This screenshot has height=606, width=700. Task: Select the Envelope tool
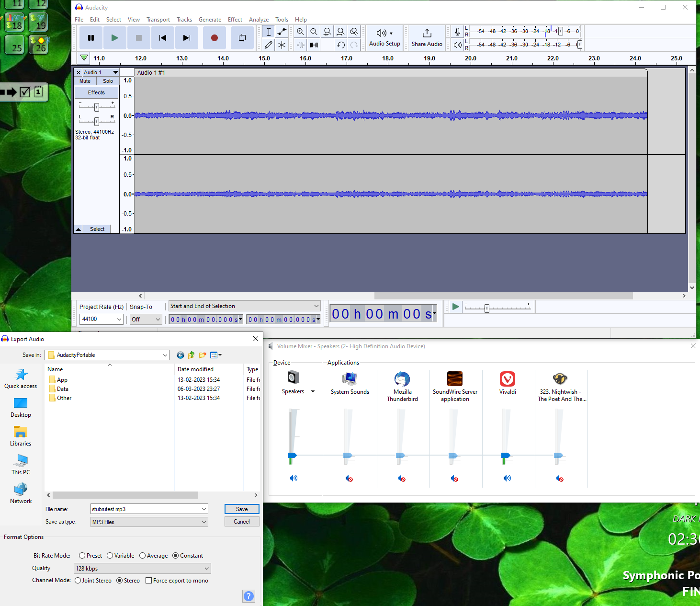[282, 32]
